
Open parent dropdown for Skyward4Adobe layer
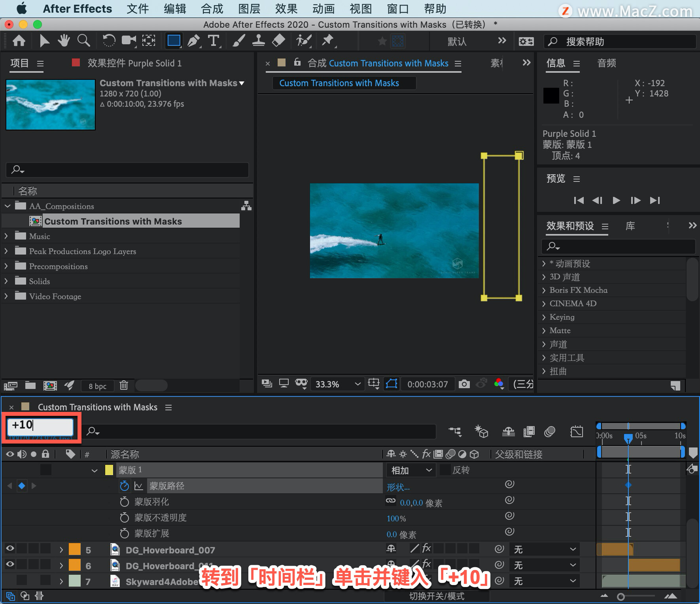pyautogui.click(x=545, y=581)
